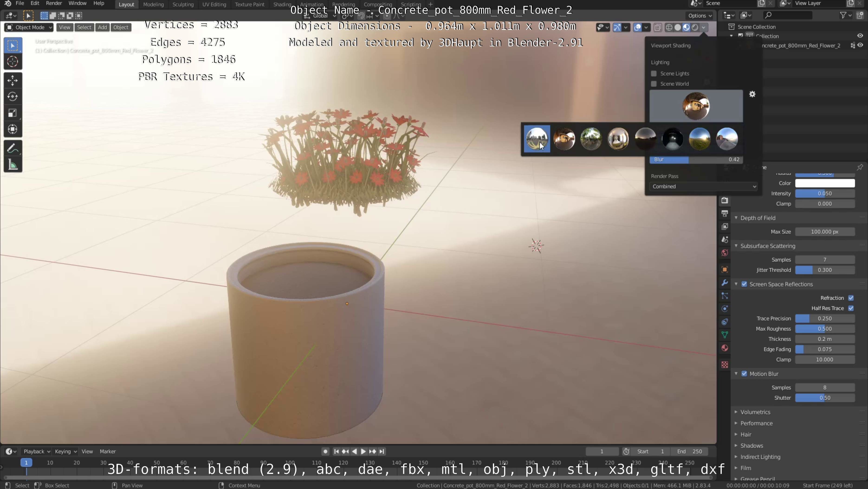Enable Scene World checkbox
The height and width of the screenshot is (489, 868).
(x=654, y=84)
